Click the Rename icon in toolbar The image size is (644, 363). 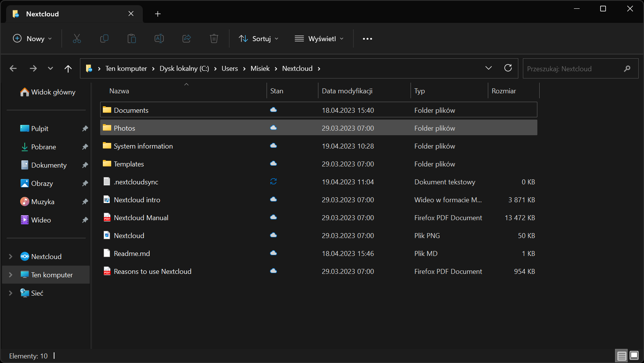pyautogui.click(x=159, y=38)
